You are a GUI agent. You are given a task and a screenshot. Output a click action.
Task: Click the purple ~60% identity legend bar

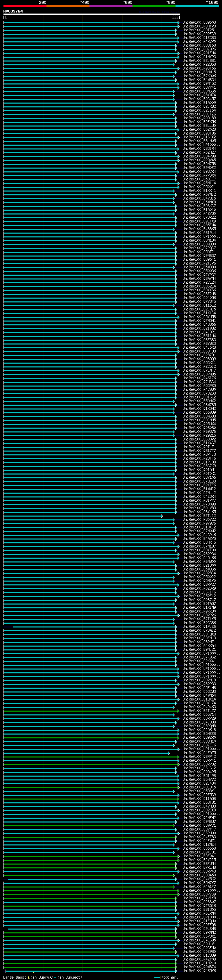click(111, 6)
